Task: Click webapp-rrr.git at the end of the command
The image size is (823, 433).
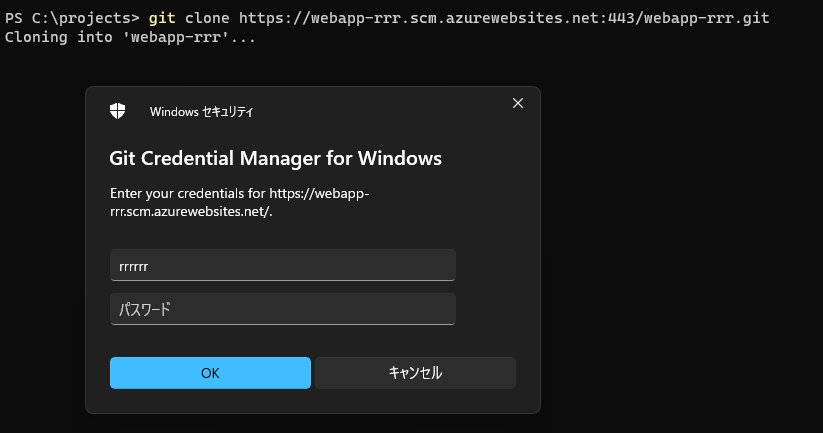Action: tap(716, 19)
